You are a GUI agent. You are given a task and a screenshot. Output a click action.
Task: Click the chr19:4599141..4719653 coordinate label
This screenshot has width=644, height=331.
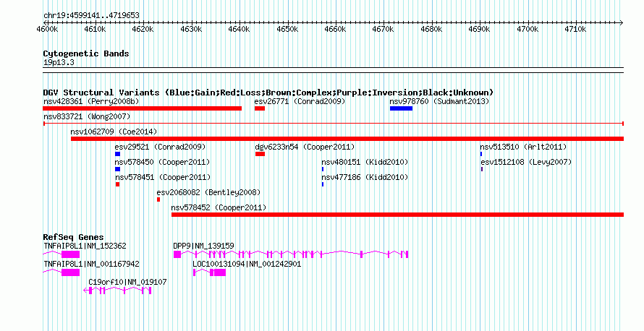91,16
